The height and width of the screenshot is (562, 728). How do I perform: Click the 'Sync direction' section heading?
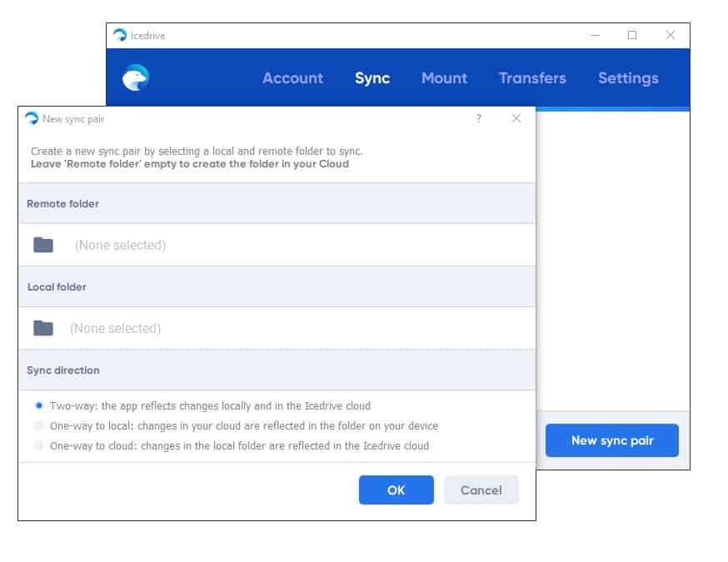tap(63, 371)
